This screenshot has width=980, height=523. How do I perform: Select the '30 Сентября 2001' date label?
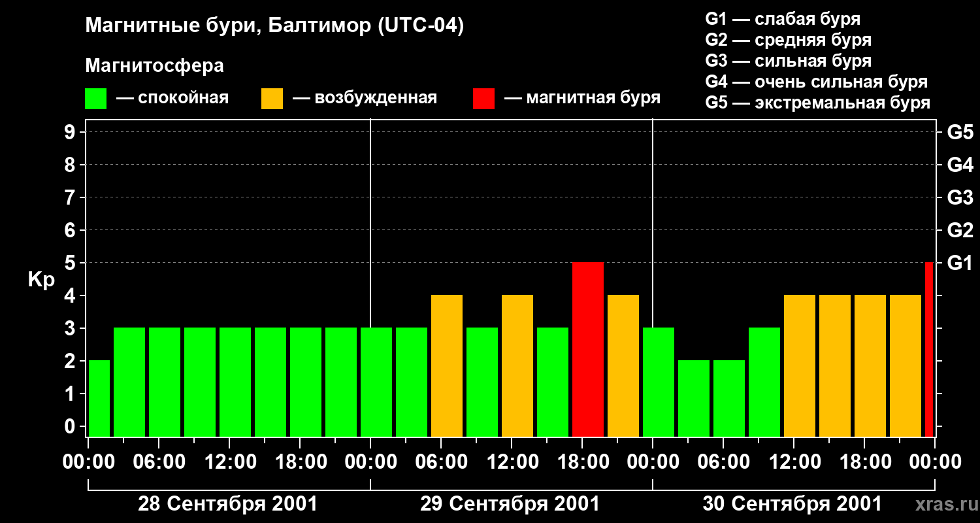[x=792, y=504]
